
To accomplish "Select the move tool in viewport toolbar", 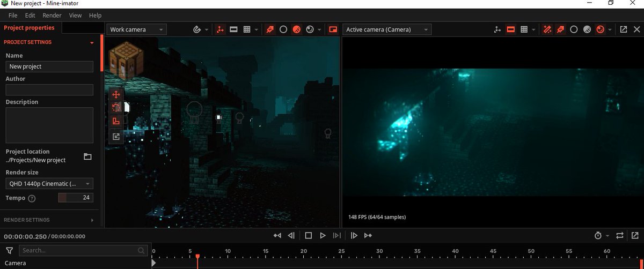I will pos(116,94).
